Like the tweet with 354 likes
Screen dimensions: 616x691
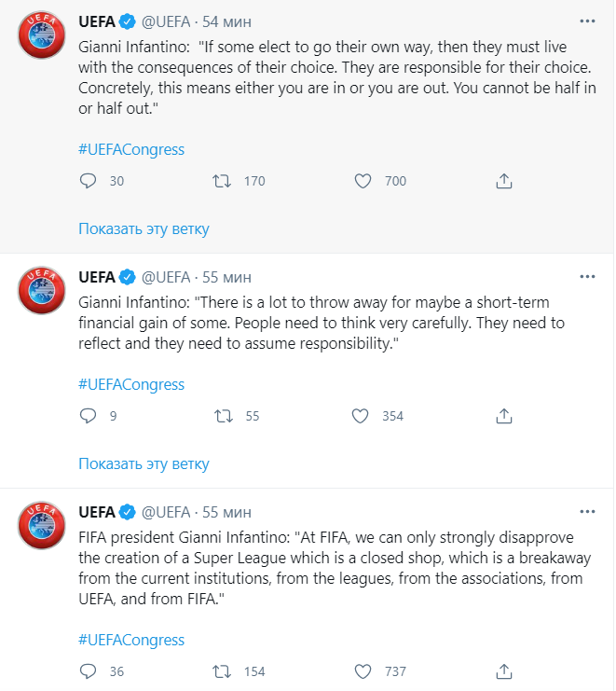(x=361, y=416)
